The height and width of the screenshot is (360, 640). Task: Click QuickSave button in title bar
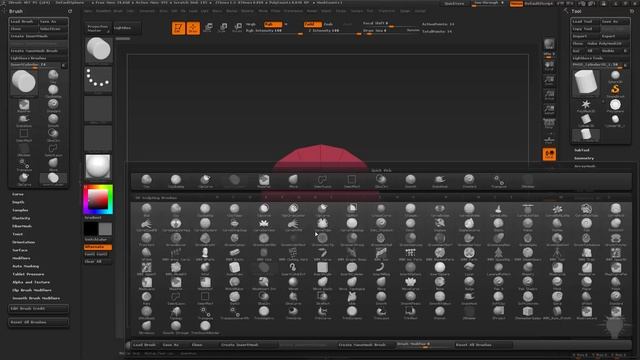454,3
